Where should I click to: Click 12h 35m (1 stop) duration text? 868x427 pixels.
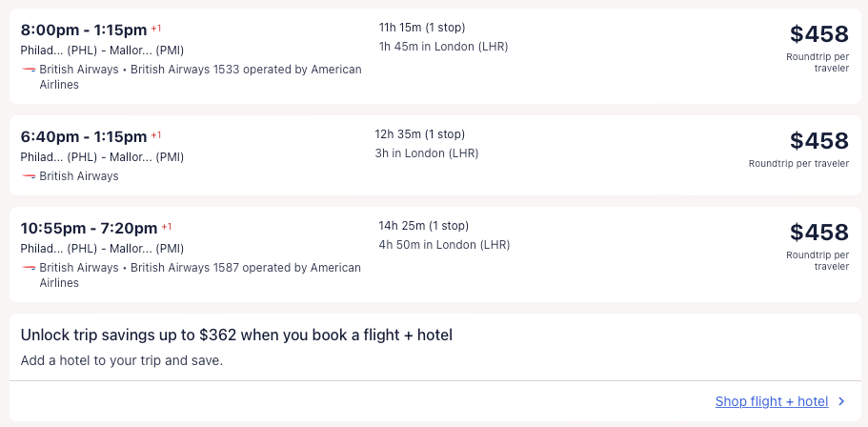click(x=419, y=134)
